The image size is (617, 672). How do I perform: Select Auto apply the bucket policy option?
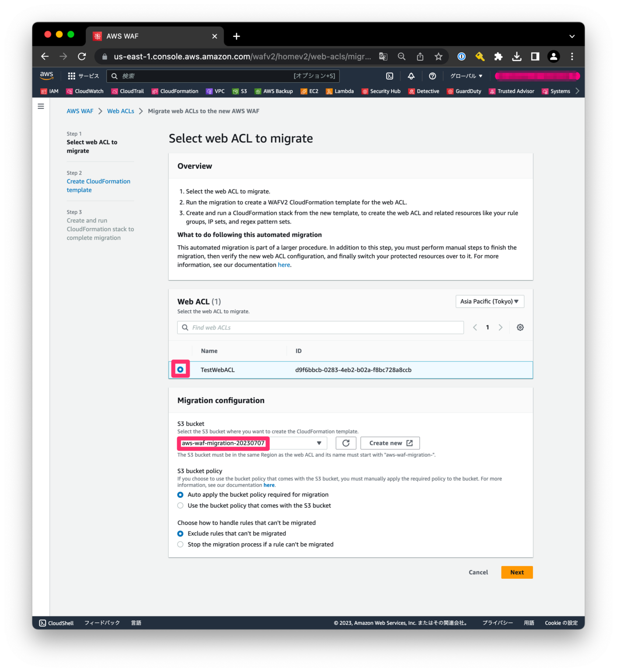coord(180,495)
